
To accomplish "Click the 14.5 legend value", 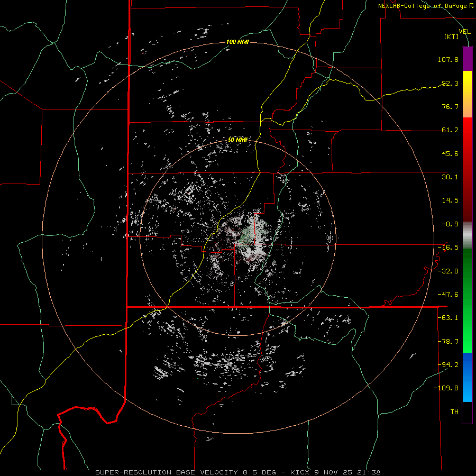I will [x=450, y=200].
